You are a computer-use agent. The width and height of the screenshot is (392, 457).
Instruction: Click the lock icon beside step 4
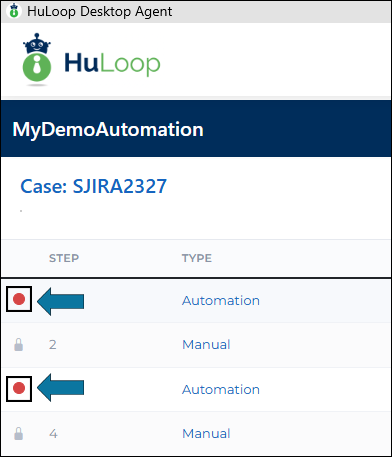click(19, 433)
